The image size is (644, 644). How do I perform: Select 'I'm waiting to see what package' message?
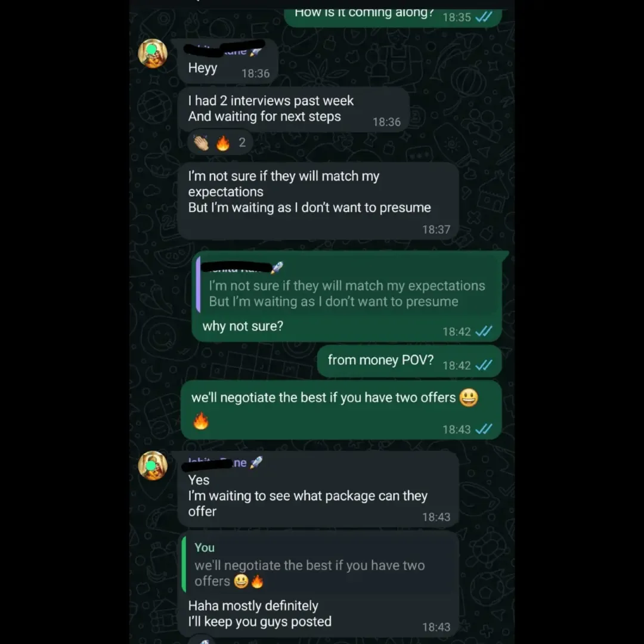pos(318,489)
